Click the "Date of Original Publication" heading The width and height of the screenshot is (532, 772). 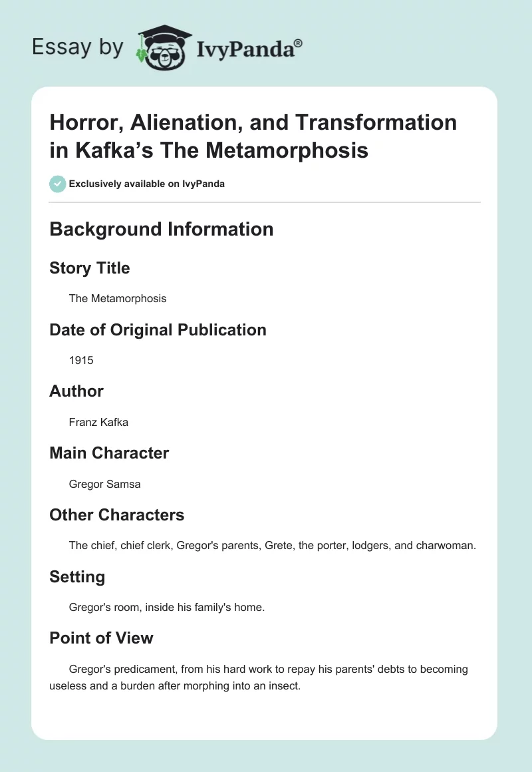click(158, 330)
